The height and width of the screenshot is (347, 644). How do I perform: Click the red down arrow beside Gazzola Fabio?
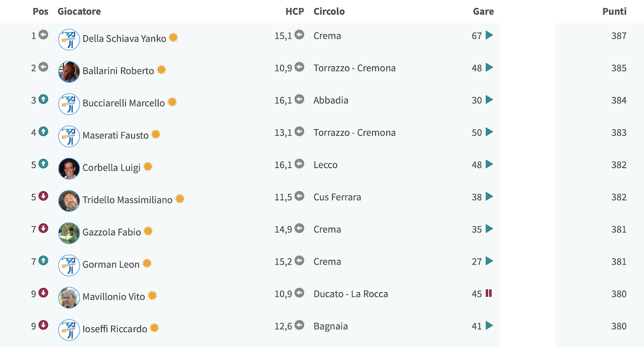(43, 228)
